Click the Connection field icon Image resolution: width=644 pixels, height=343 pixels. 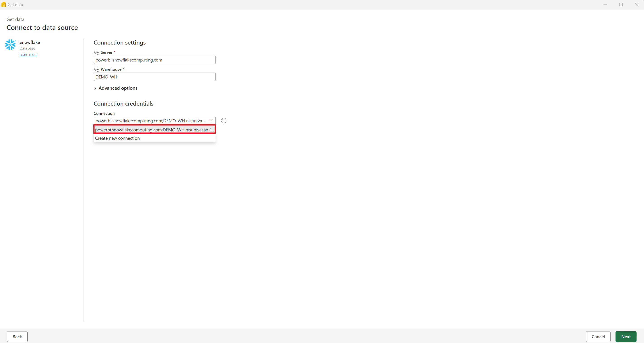[x=223, y=120]
